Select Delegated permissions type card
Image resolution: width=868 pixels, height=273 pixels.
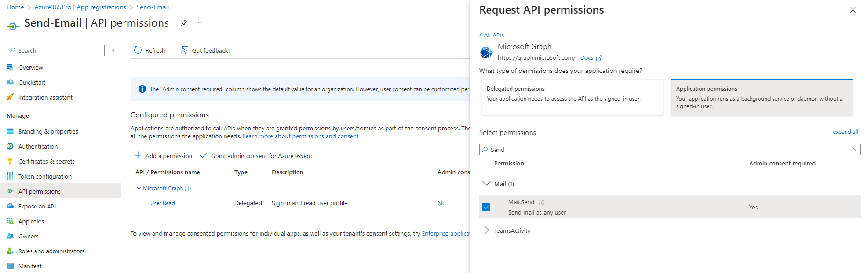tap(572, 97)
